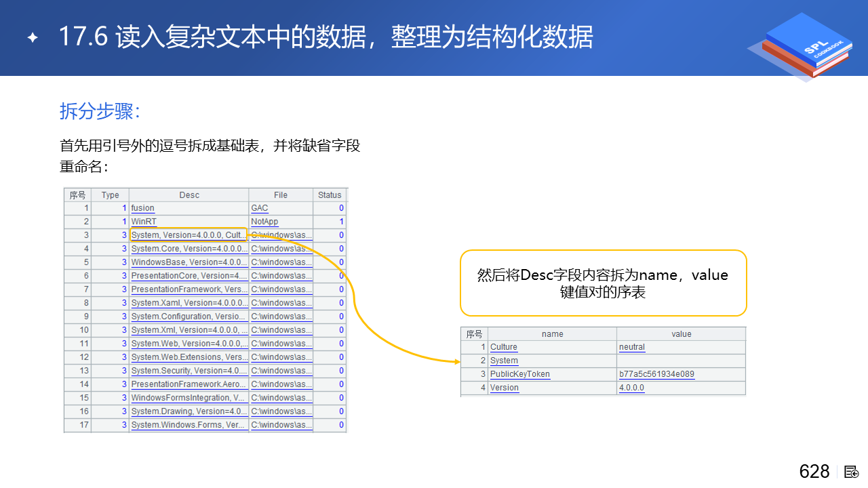Click the "Type" column header

(x=110, y=195)
